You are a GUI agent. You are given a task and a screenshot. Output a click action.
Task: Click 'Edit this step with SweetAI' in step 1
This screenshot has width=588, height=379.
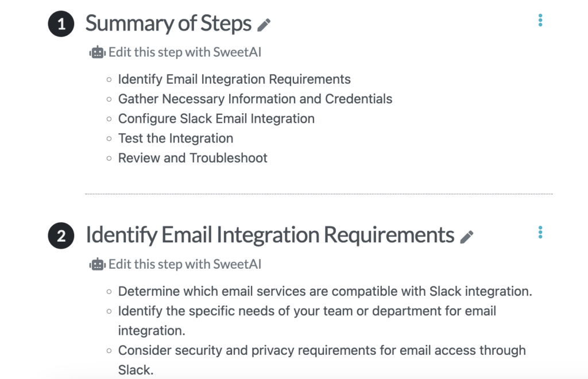(185, 52)
